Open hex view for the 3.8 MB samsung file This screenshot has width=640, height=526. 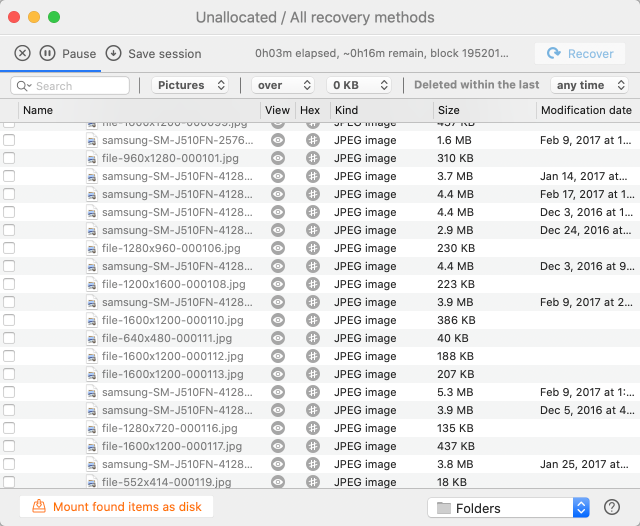point(313,464)
